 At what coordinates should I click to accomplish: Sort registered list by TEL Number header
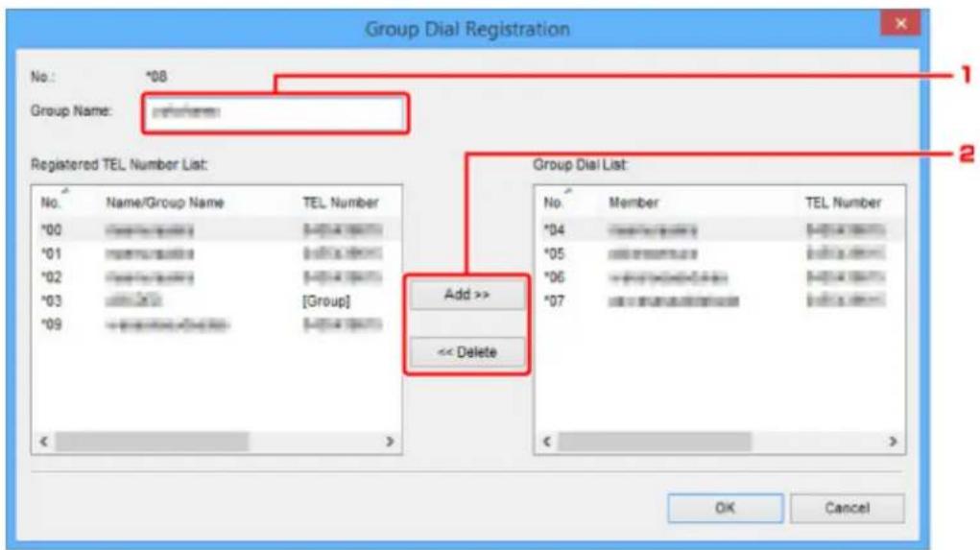pos(341,203)
